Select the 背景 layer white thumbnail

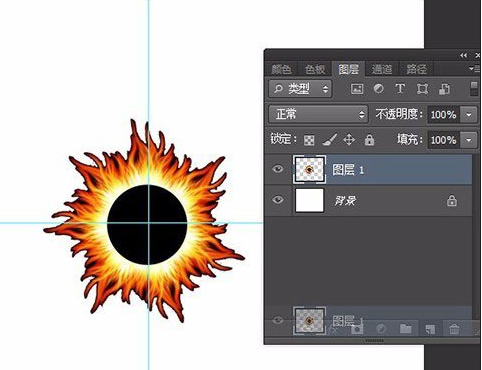(x=310, y=200)
